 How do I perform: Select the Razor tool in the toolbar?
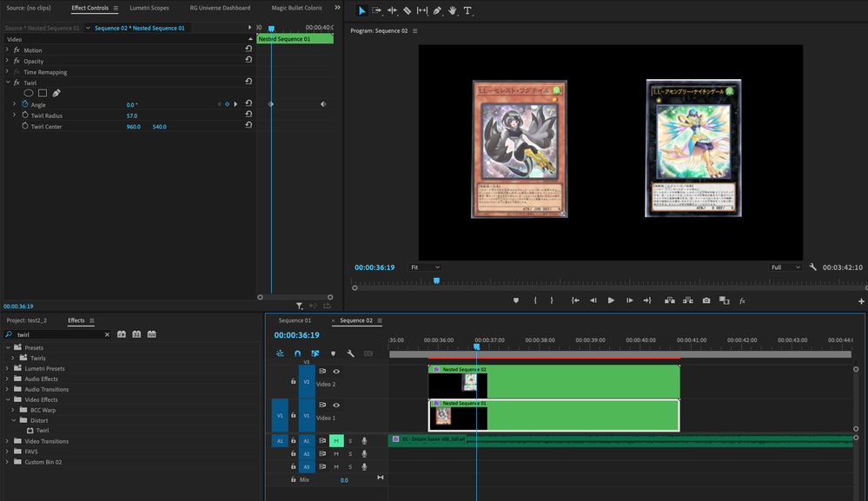point(407,11)
